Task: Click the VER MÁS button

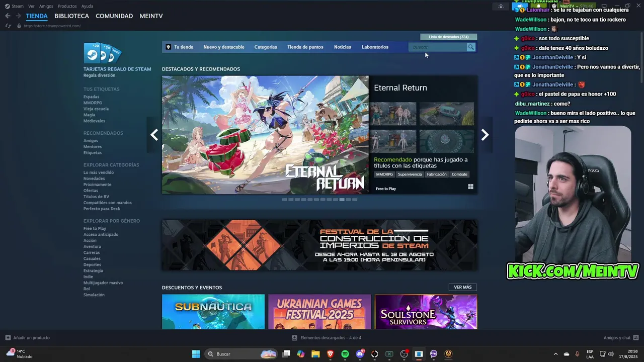Action: 463,287
